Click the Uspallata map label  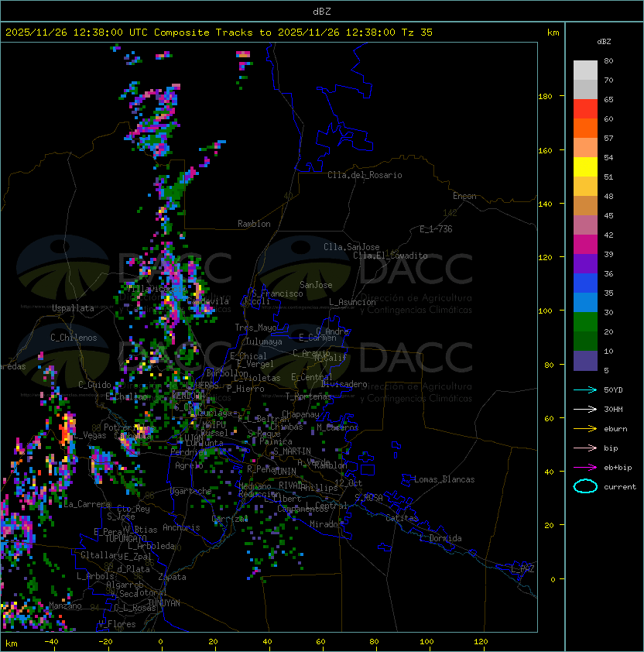[x=73, y=308]
